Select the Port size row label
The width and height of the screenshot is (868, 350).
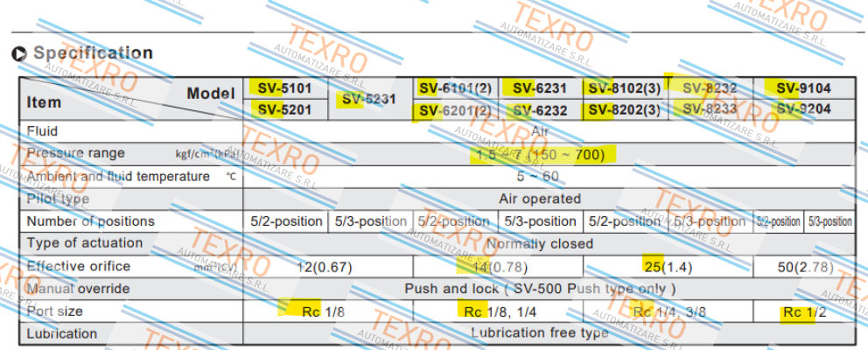point(54,311)
